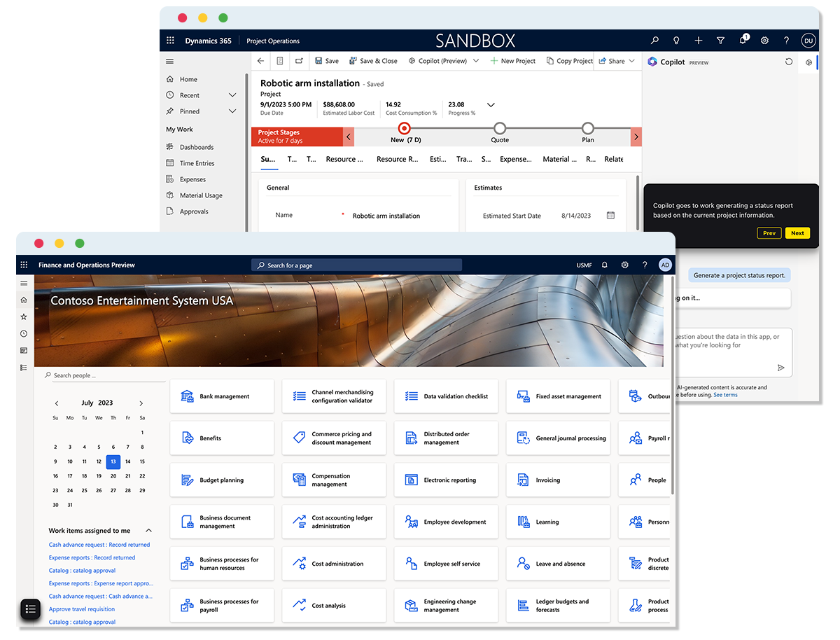Screen dimensions: 840x640
Task: Select July 20 in the calendar
Action: click(x=113, y=476)
